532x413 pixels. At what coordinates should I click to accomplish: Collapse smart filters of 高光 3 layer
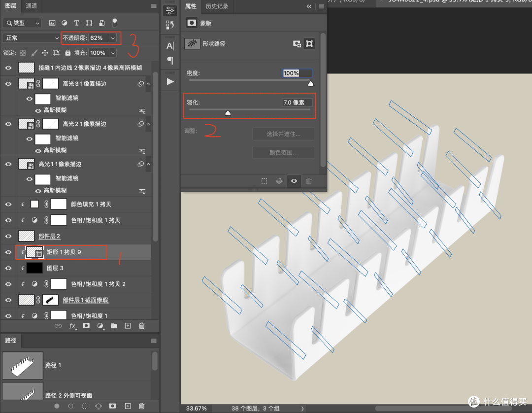click(148, 84)
